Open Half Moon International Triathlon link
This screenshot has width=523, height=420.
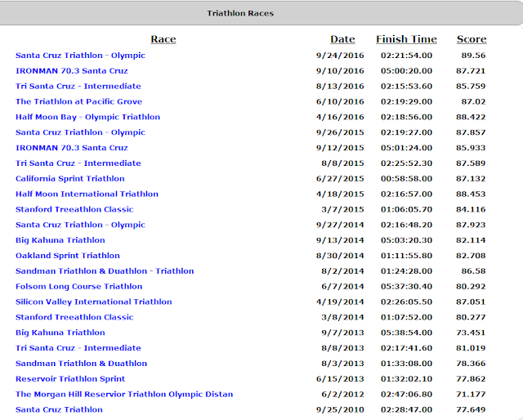pos(87,194)
